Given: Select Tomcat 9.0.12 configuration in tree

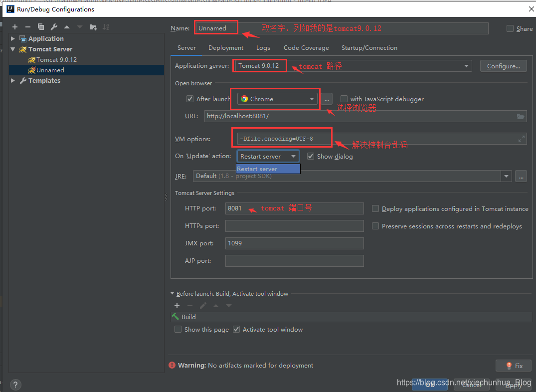Looking at the screenshot, I should 56,60.
